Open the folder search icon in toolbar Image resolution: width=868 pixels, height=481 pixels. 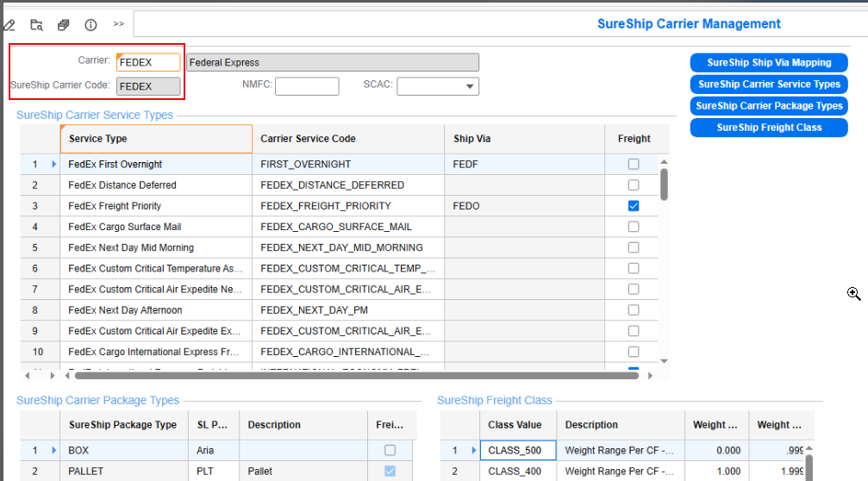pos(36,24)
